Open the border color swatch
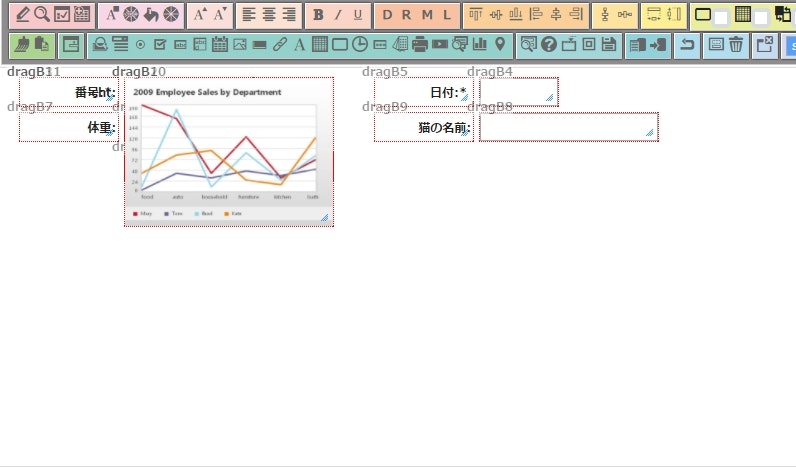 (720, 18)
